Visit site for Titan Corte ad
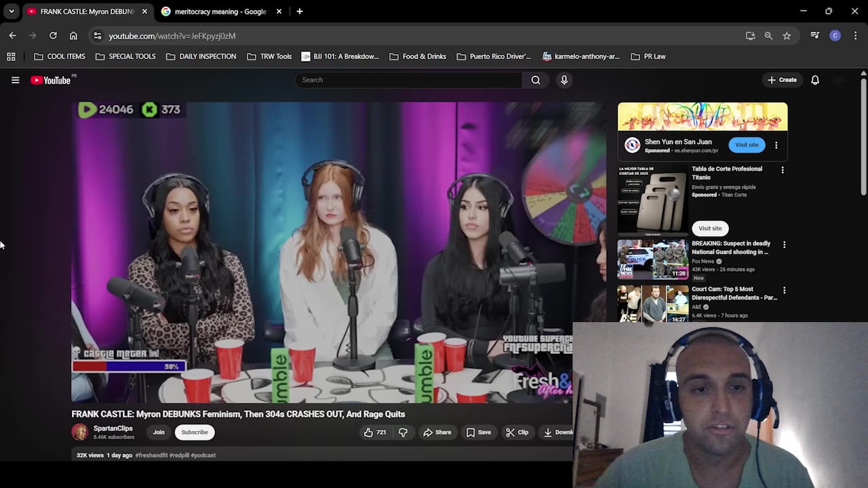868x488 pixels. click(x=710, y=228)
